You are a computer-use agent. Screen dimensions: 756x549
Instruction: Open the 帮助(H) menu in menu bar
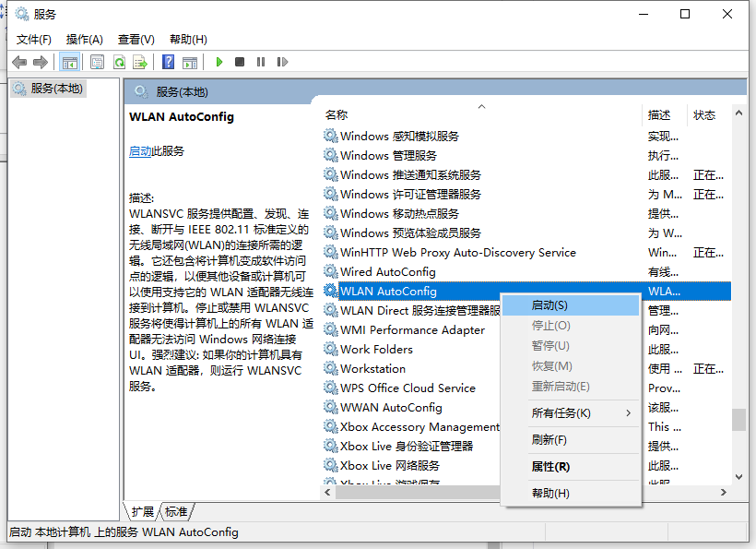coord(188,40)
